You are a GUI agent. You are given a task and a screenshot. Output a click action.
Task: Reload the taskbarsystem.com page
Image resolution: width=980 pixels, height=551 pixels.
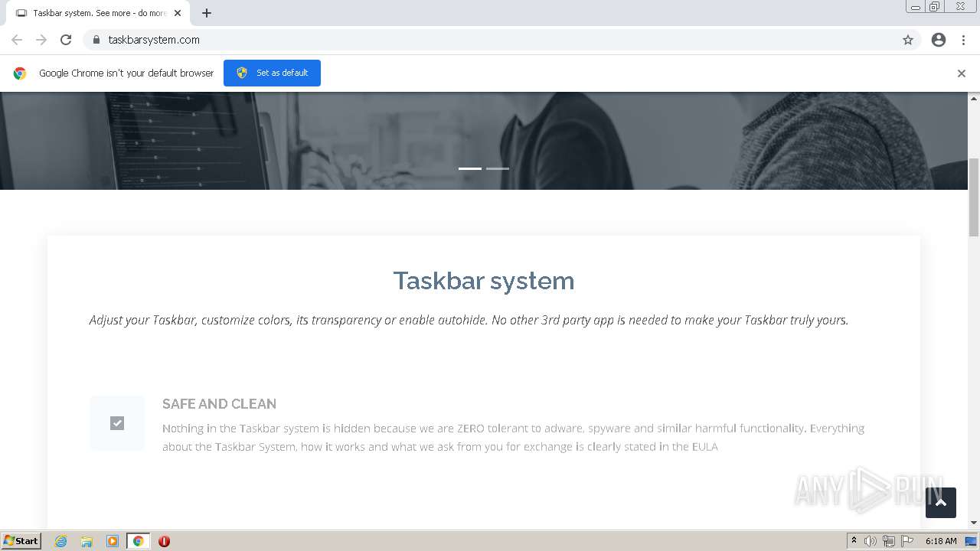66,40
